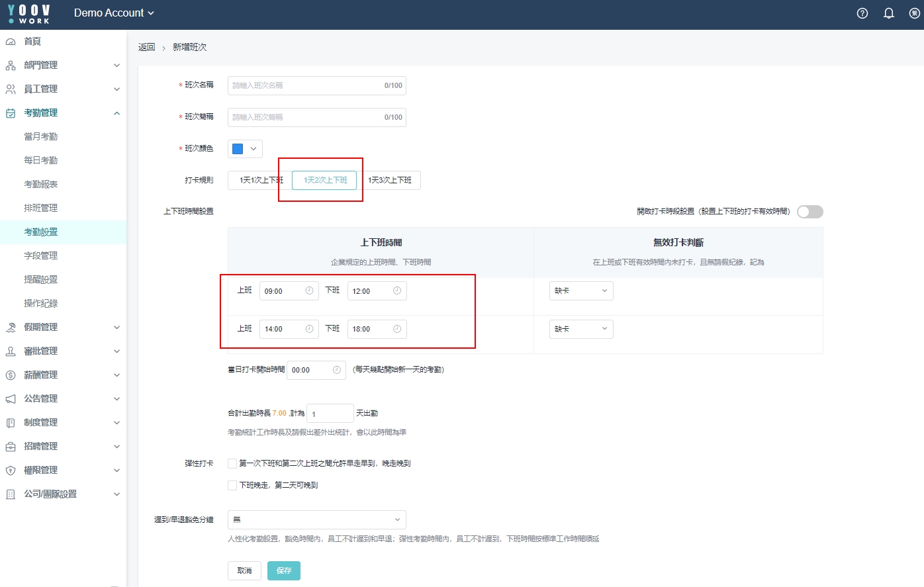Click the 首頁 home icon in sidebar
924x587 pixels.
click(x=11, y=42)
